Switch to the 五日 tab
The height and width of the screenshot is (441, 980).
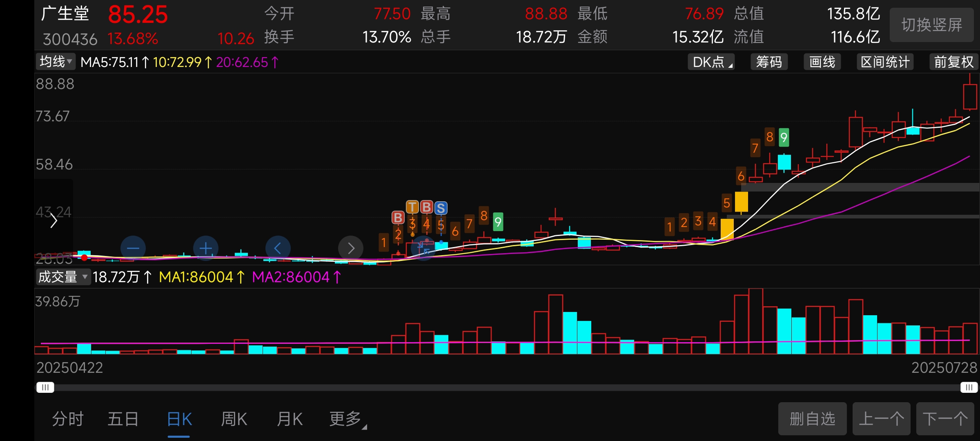[x=123, y=419]
